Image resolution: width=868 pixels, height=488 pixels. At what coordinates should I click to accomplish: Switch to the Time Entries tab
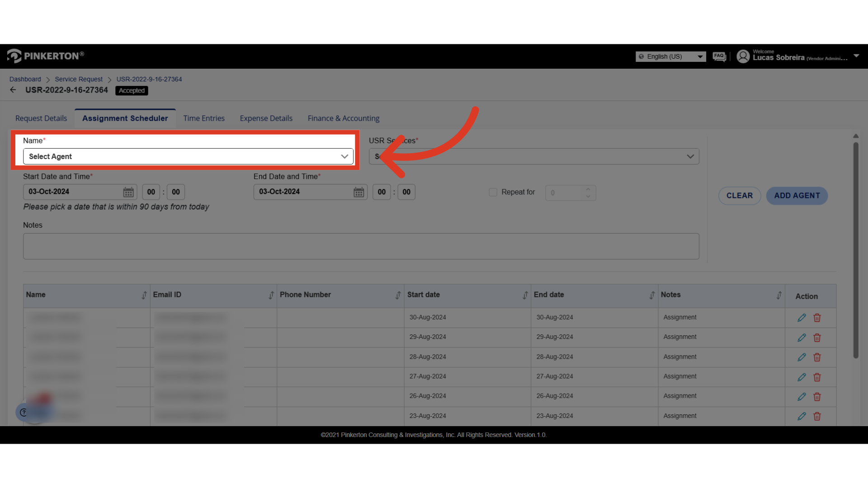[x=204, y=118]
